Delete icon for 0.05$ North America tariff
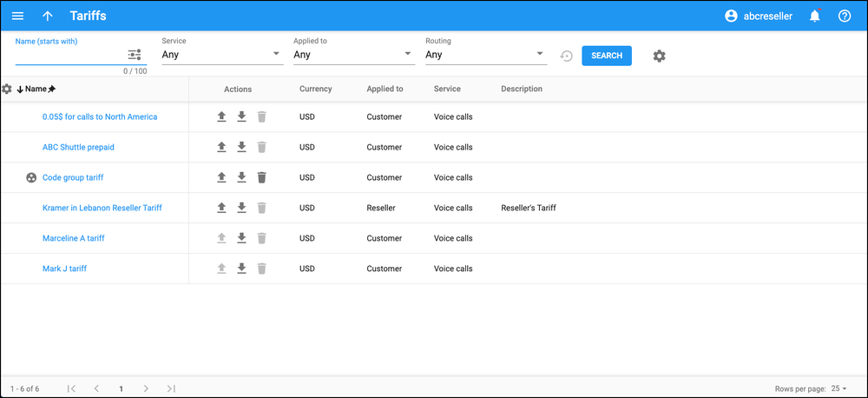The image size is (868, 398). pyautogui.click(x=262, y=116)
